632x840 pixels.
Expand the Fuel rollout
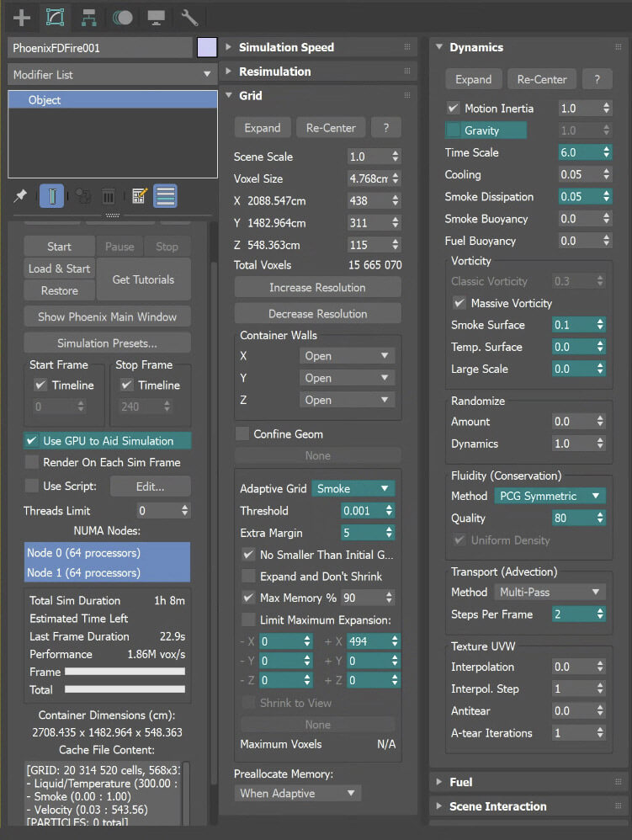tap(439, 782)
